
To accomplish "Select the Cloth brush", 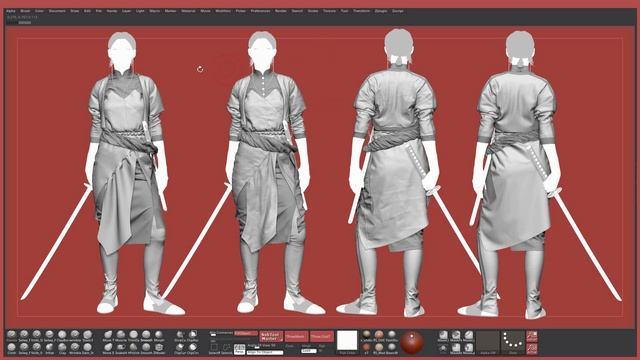I will pyautogui.click(x=11, y=348).
